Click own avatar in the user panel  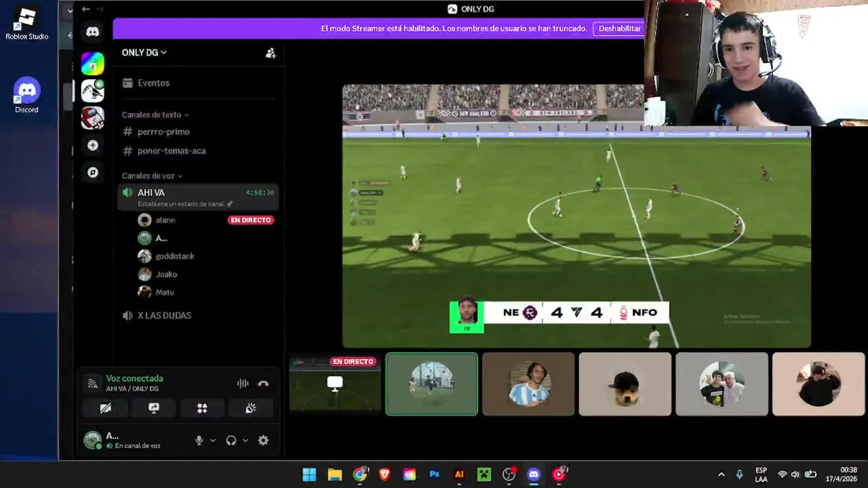92,440
